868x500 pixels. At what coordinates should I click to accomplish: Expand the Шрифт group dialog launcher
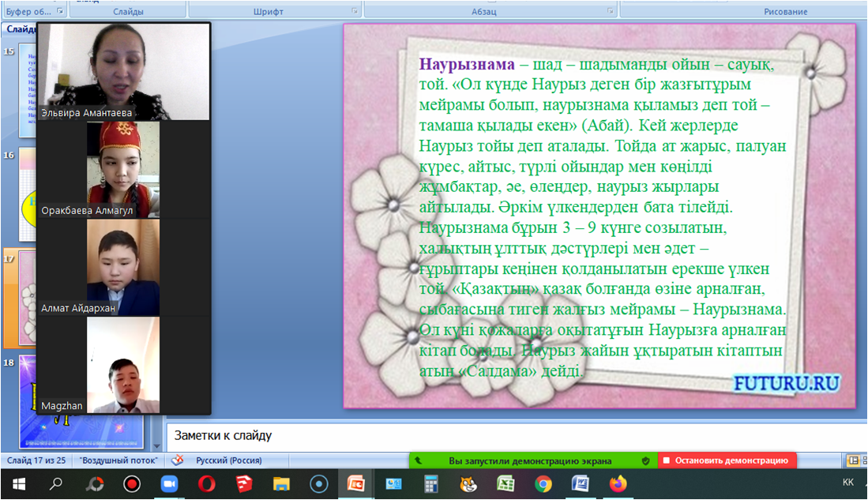click(x=353, y=11)
